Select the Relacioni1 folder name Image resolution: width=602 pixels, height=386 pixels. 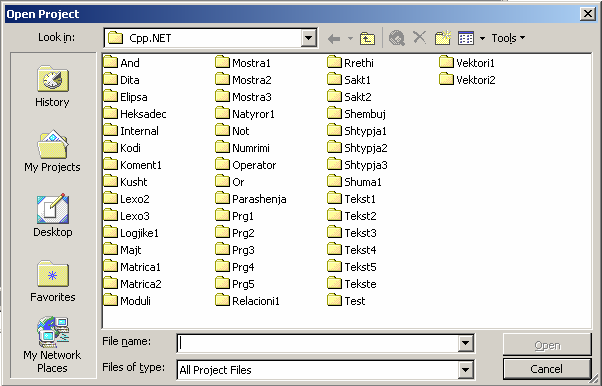(x=256, y=301)
